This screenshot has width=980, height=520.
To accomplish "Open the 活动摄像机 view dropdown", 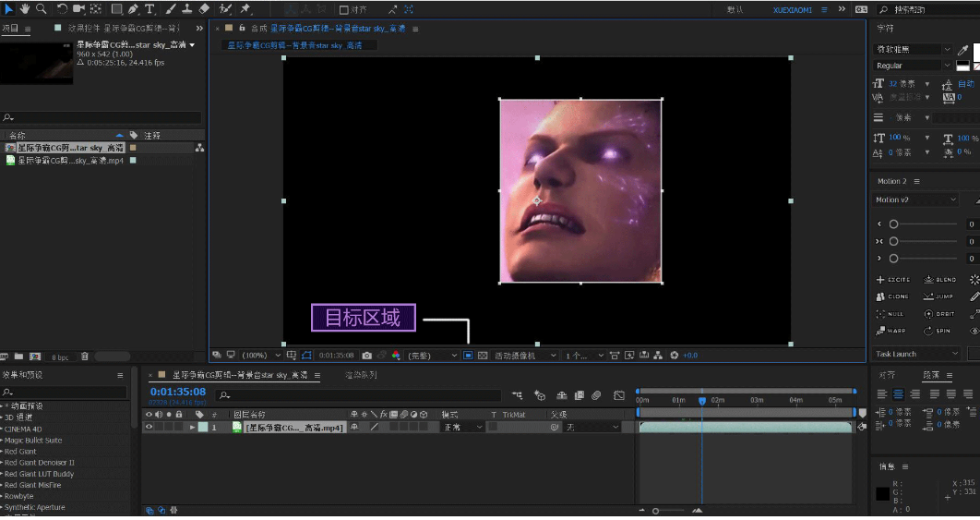I will 525,356.
